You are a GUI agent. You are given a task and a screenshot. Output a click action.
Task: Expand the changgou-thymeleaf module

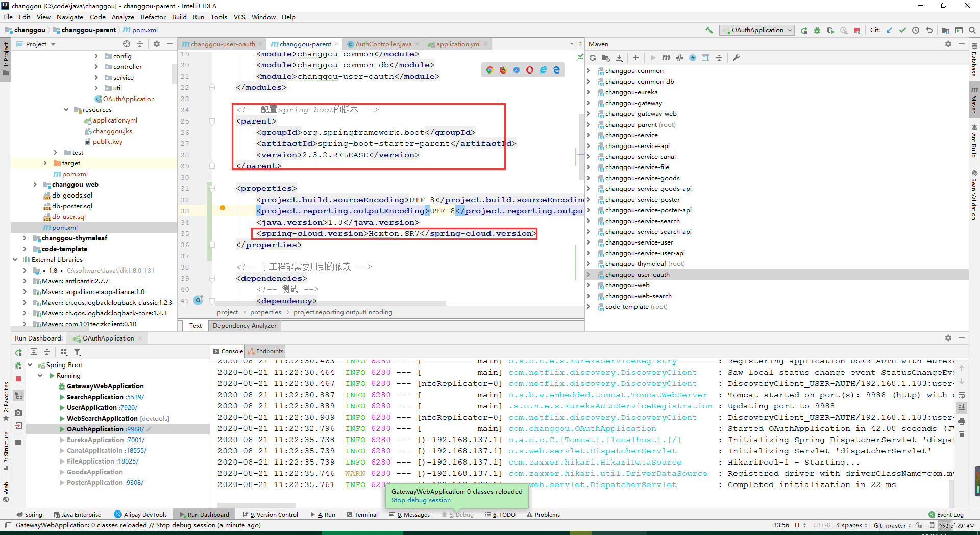coord(24,238)
